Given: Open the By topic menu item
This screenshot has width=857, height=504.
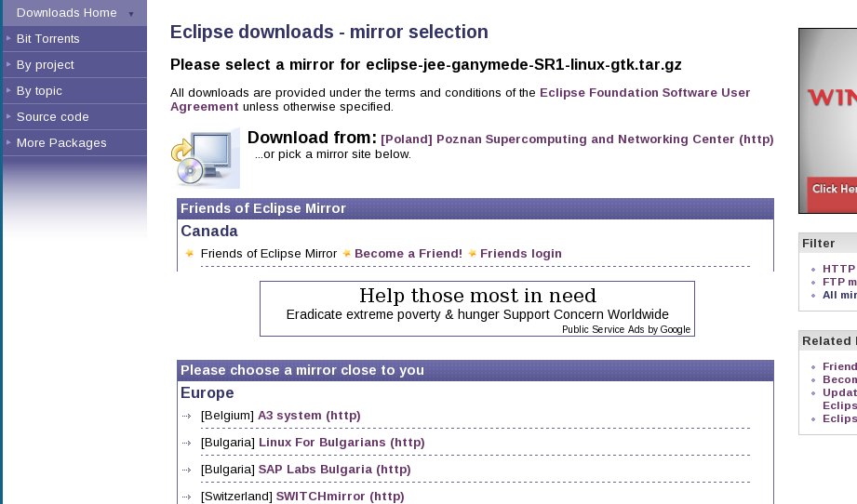Looking at the screenshot, I should click(41, 91).
